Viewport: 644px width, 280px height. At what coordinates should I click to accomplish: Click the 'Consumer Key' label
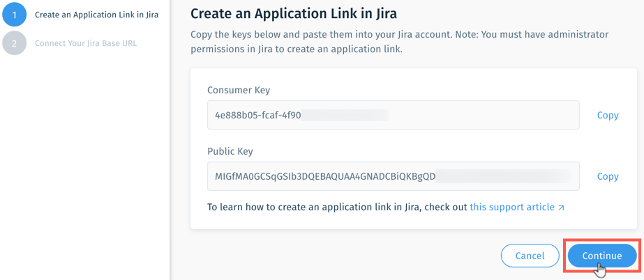(x=239, y=90)
